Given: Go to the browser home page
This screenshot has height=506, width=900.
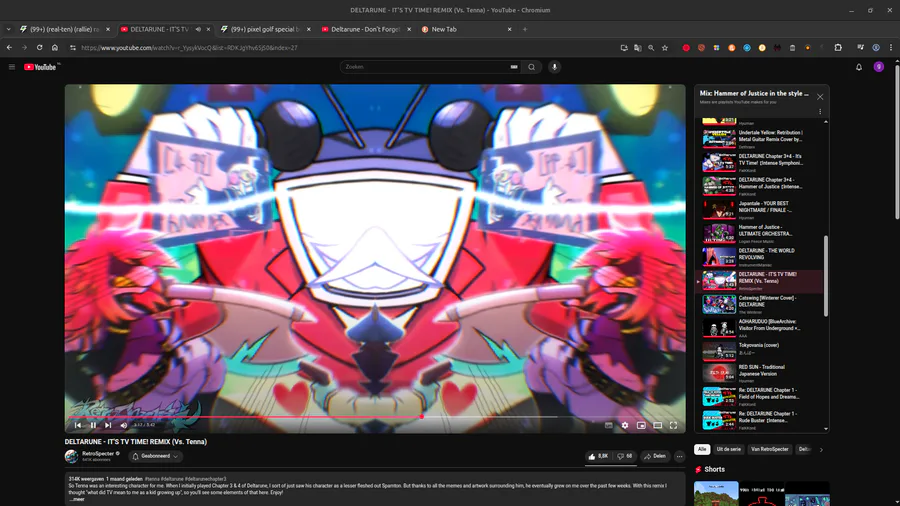Looking at the screenshot, I should pos(55,48).
